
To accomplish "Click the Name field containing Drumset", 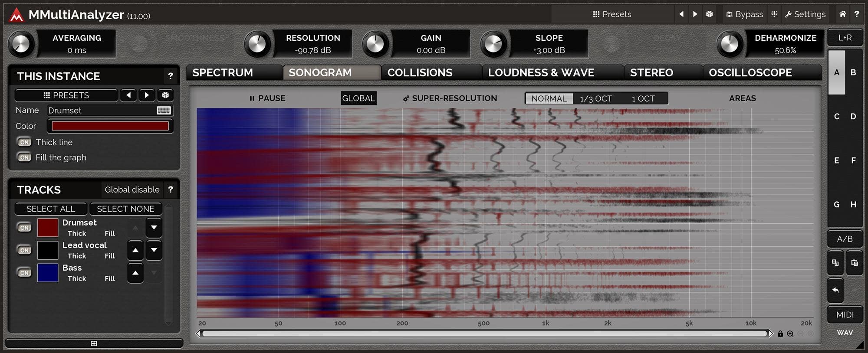I will pyautogui.click(x=110, y=111).
